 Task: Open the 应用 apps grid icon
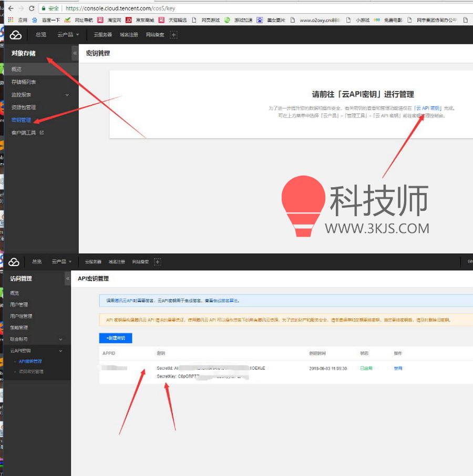pyautogui.click(x=9, y=20)
